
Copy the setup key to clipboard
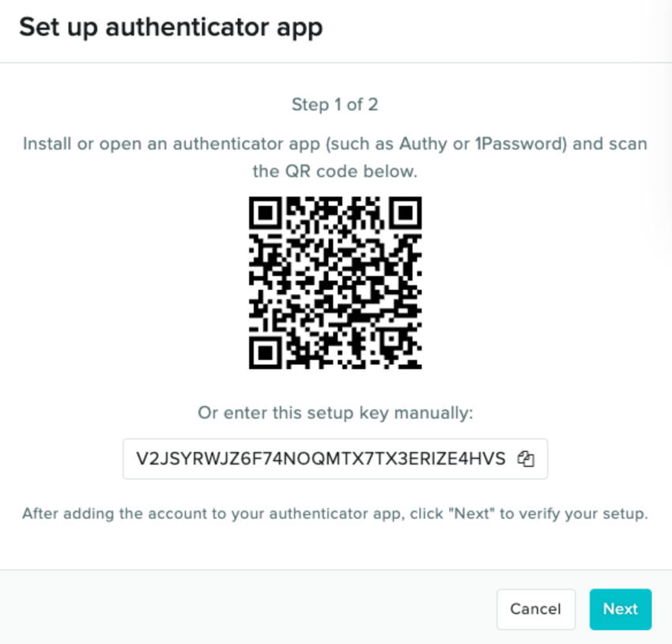point(526,459)
